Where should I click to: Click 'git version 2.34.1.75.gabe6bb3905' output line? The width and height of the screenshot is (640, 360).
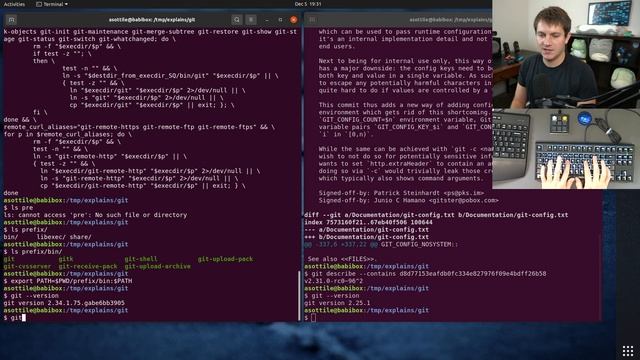point(64,303)
